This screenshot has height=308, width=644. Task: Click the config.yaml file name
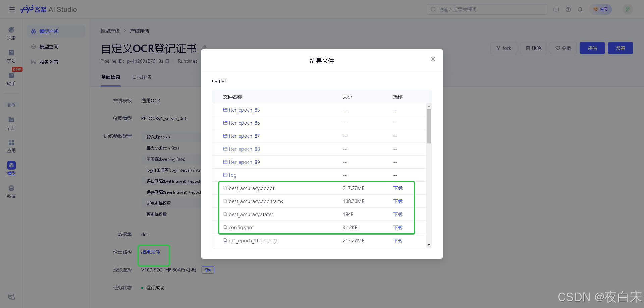(x=241, y=228)
